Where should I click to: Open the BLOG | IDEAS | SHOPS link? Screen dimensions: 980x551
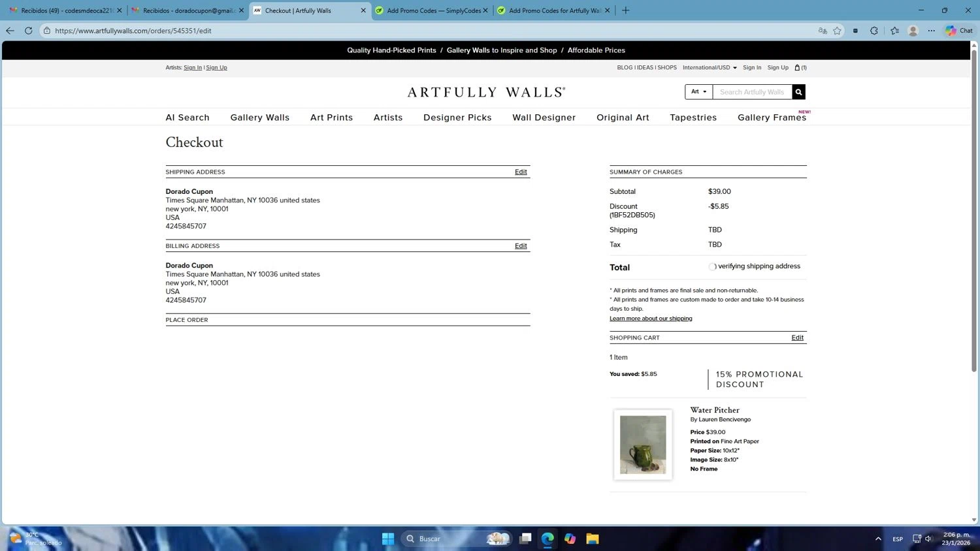click(647, 67)
